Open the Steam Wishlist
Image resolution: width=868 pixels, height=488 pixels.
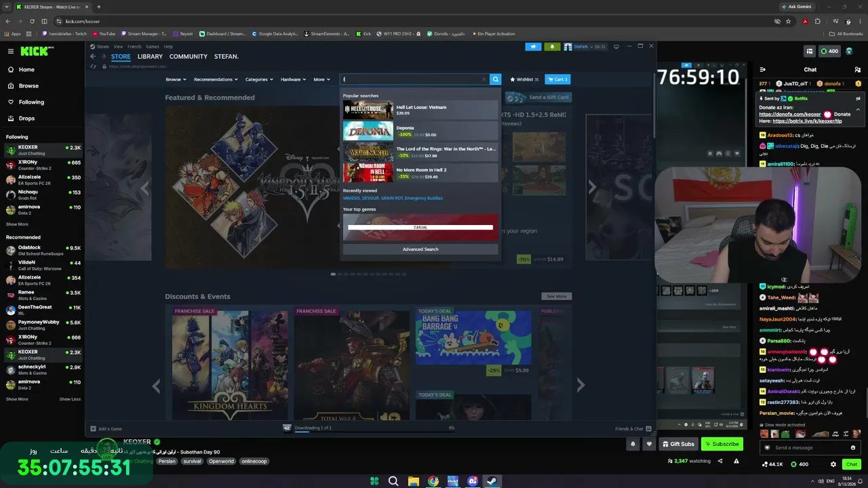(524, 79)
